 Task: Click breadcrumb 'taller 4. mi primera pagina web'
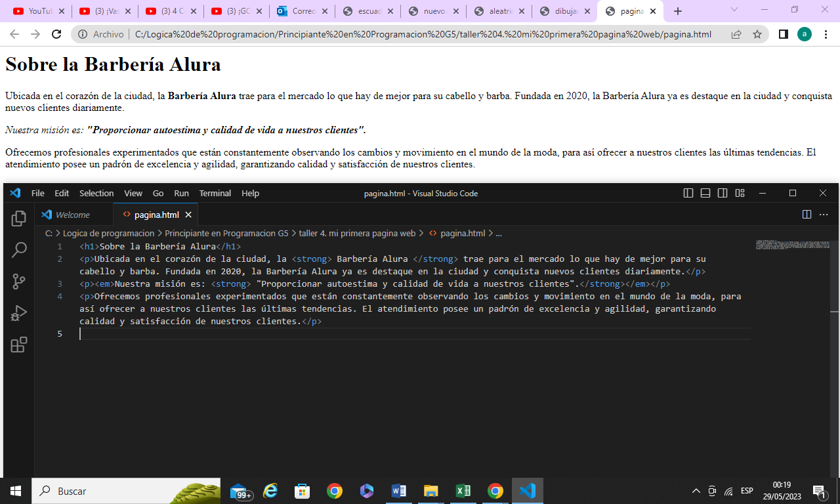[357, 233]
